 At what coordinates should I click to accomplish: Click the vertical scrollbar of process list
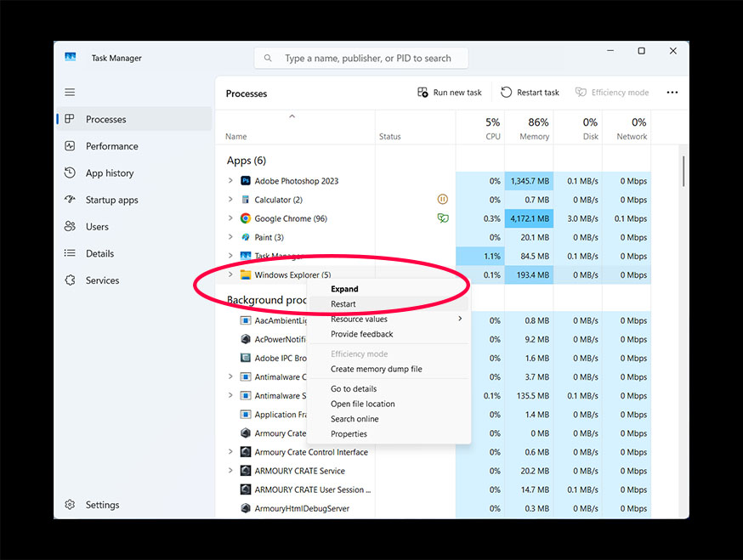pyautogui.click(x=683, y=172)
